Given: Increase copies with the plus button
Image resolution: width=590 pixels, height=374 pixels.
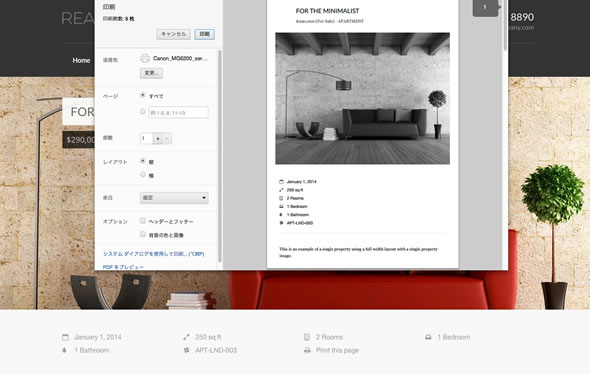Looking at the screenshot, I should 158,138.
